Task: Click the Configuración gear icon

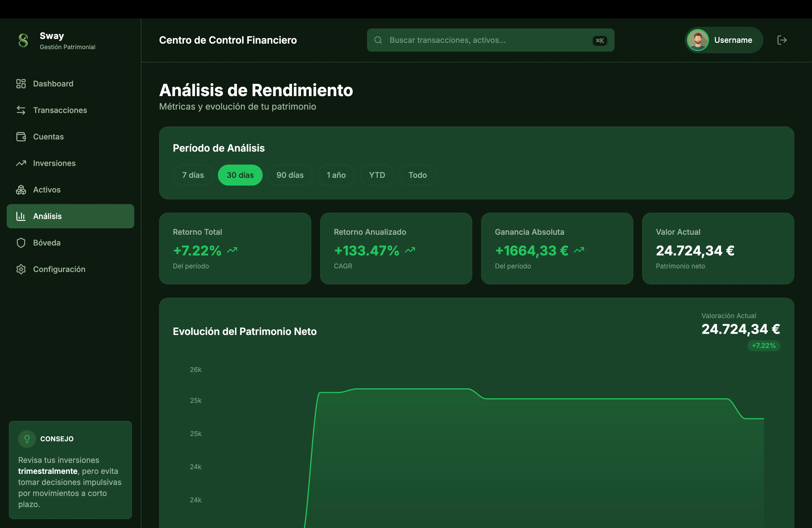Action: click(21, 270)
